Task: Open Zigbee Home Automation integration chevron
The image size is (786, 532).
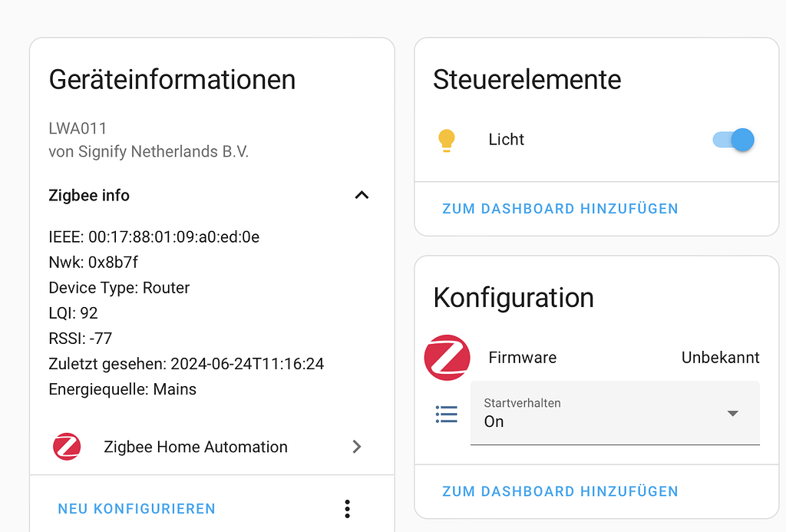Action: point(356,446)
